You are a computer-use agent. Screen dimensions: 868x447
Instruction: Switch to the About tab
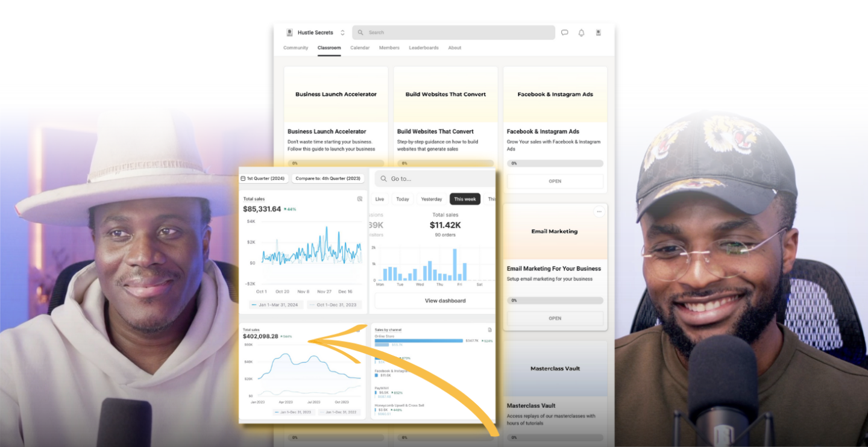pos(454,48)
